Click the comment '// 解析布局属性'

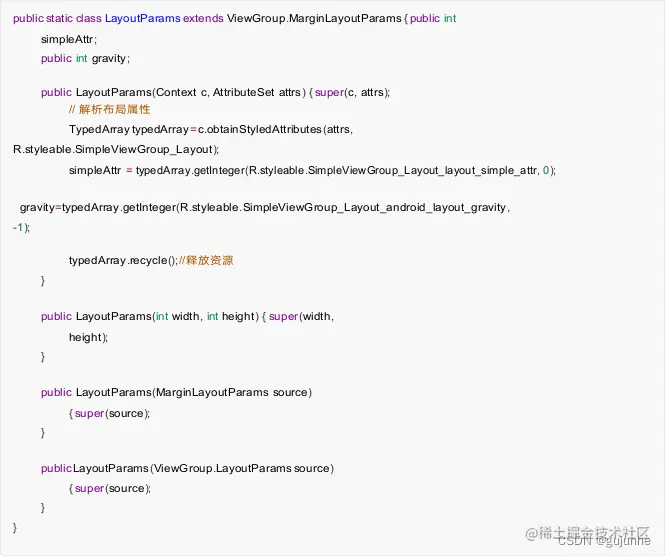(x=110, y=110)
